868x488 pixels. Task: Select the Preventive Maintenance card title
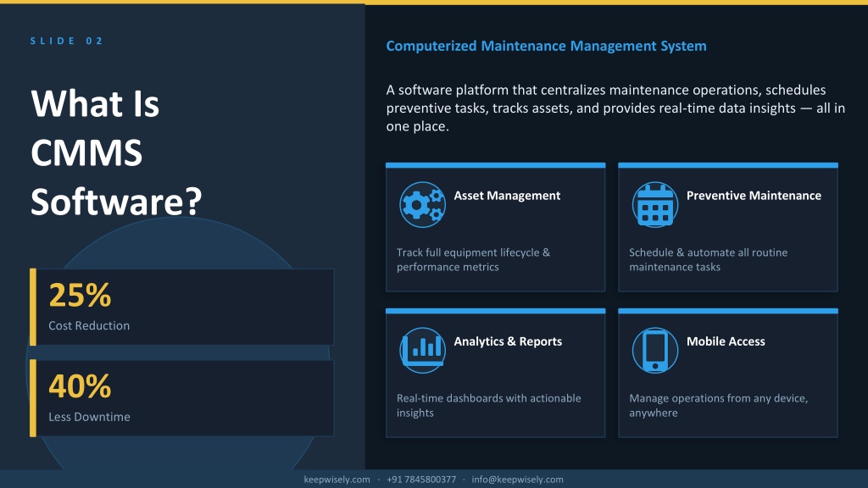pos(754,196)
